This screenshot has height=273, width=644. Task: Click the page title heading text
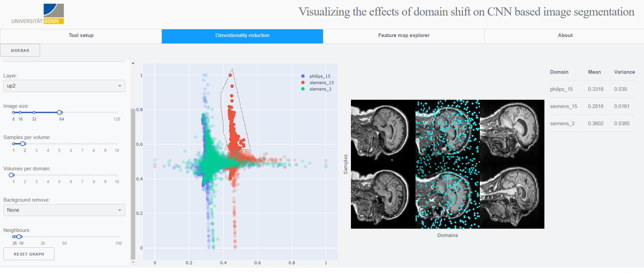click(466, 12)
